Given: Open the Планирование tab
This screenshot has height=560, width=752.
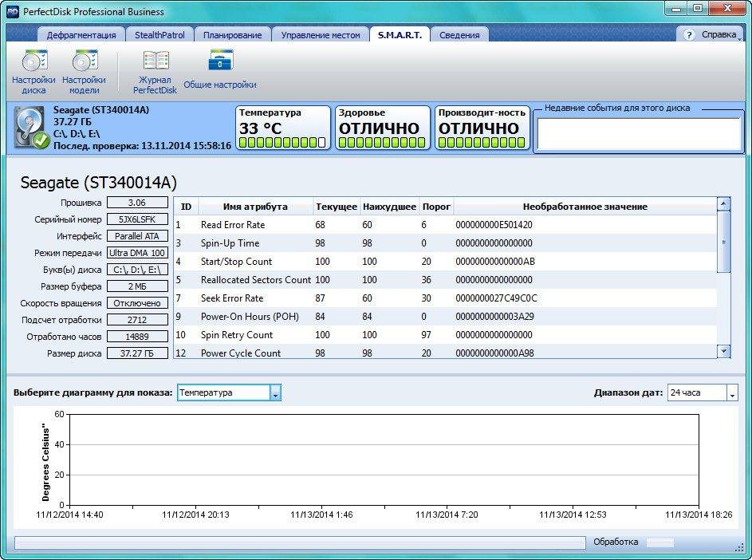Looking at the screenshot, I should click(x=232, y=35).
